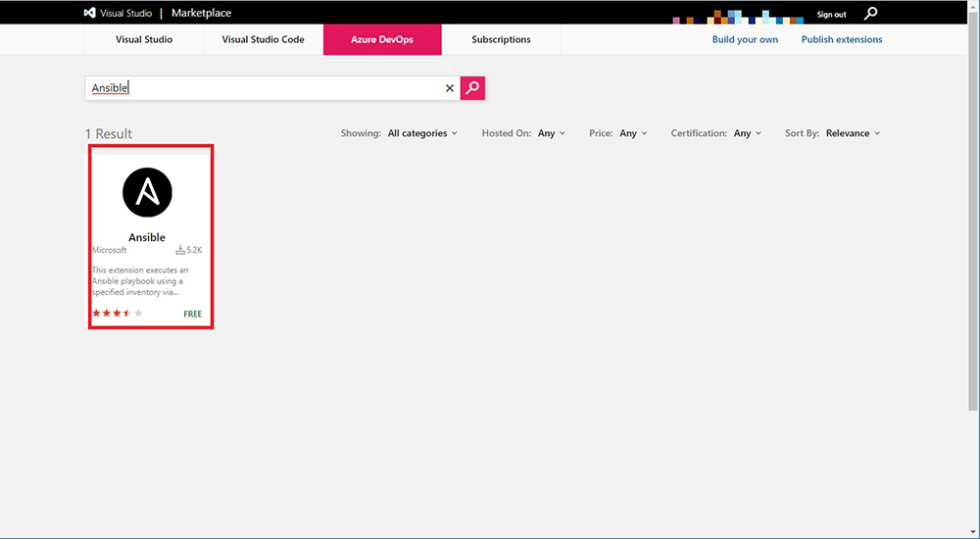Open the Visual Studio Code tab
Image resolution: width=980 pixels, height=539 pixels.
click(x=263, y=39)
